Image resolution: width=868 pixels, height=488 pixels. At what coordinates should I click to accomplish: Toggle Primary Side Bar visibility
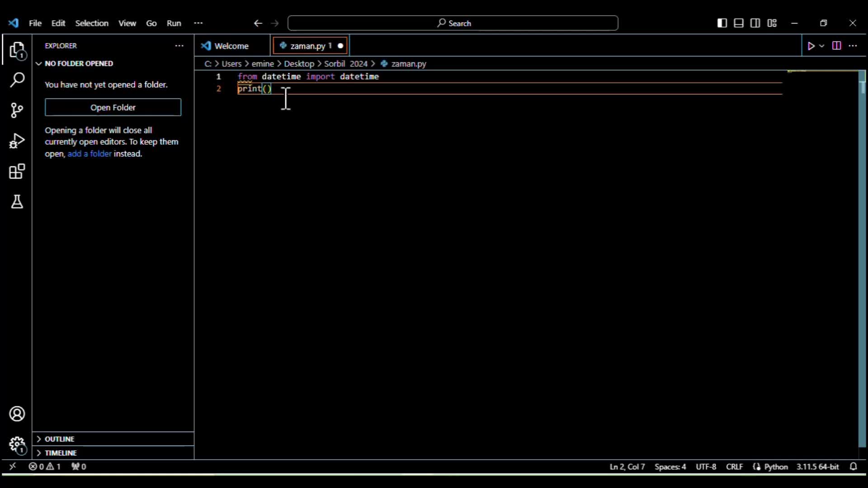pyautogui.click(x=722, y=23)
